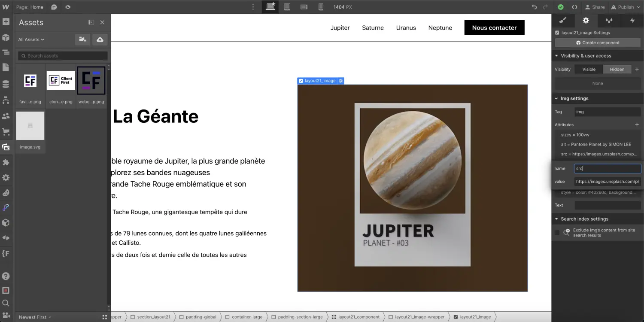The image size is (644, 322).
Task: Open the Add Elements panel plus icon
Action: [x=6, y=21]
